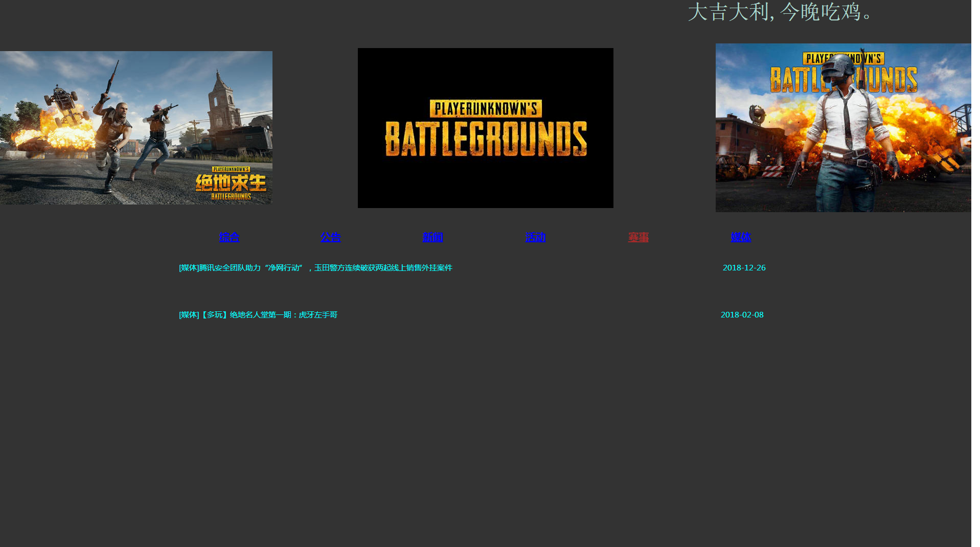Click the black Battlegrounds logo image

[x=486, y=128]
